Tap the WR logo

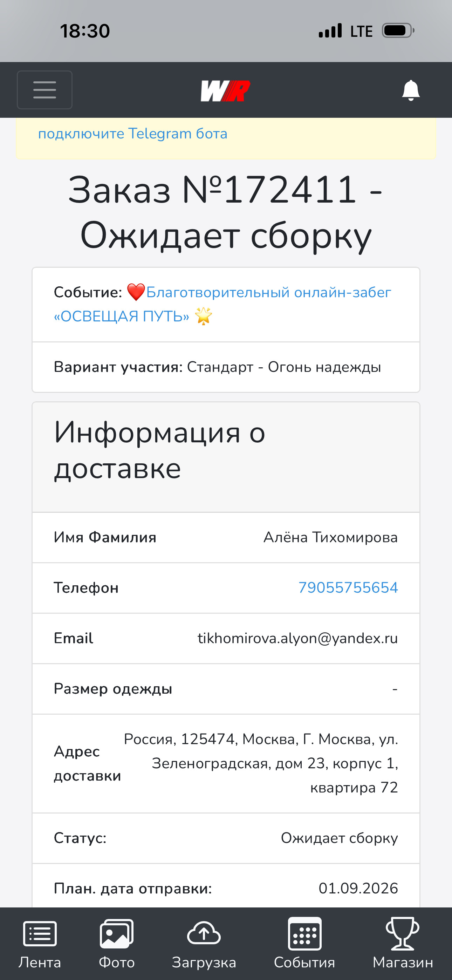tap(225, 90)
